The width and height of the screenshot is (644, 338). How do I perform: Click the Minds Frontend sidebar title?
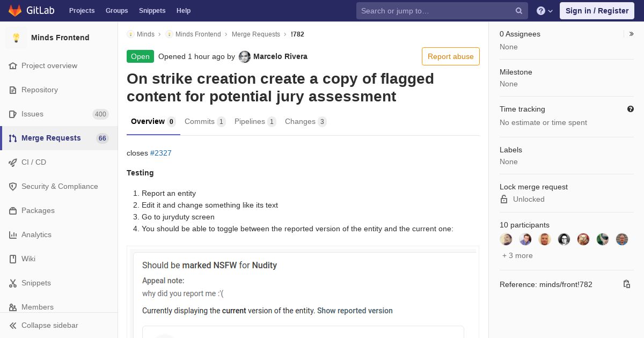[x=60, y=38]
